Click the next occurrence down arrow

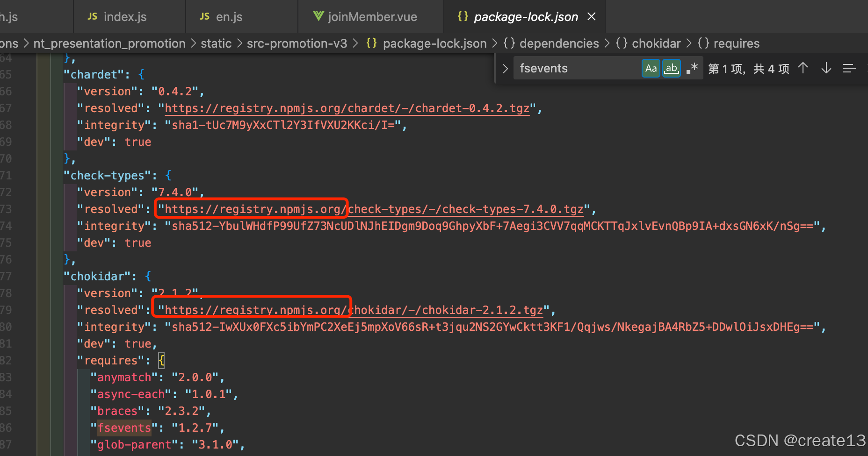(x=826, y=68)
